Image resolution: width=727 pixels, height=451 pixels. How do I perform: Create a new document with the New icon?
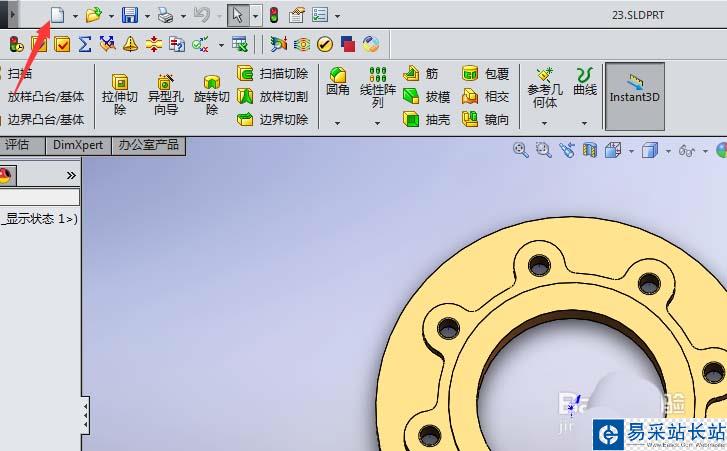[x=57, y=15]
